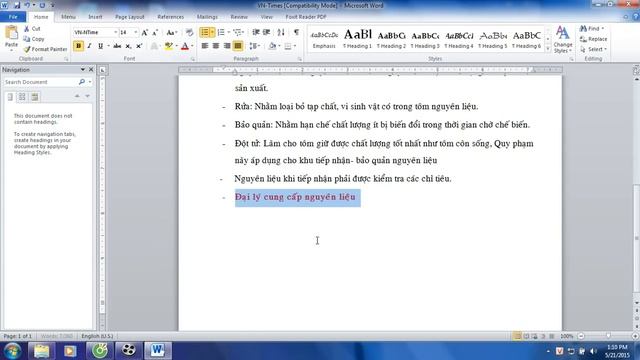Click the Align Text Left icon
This screenshot has height=360, width=640.
[204, 46]
